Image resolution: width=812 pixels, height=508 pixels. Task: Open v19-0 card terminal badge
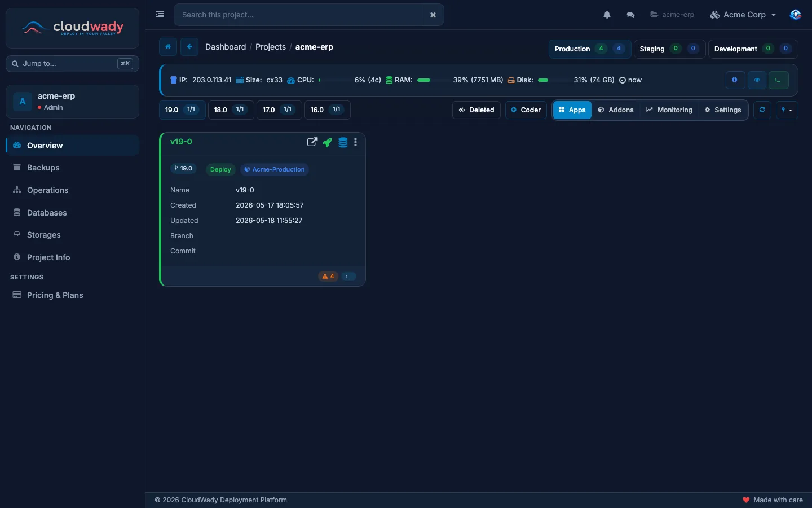click(348, 277)
